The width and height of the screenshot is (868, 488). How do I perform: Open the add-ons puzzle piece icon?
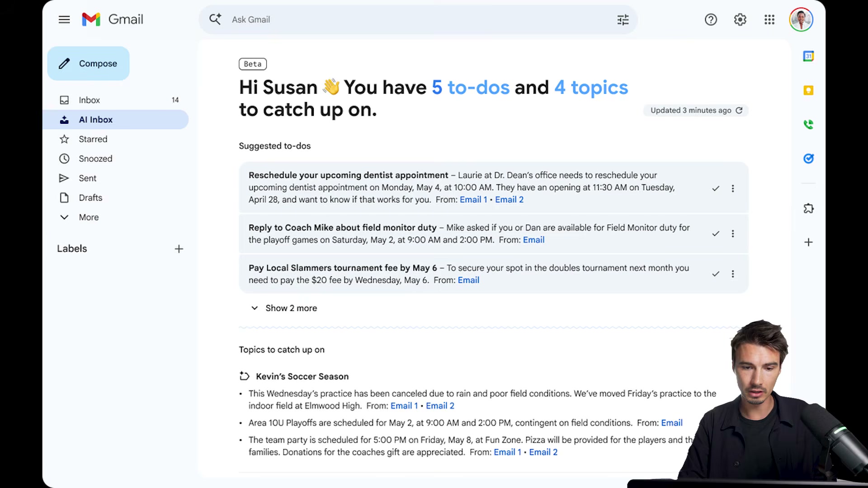[x=808, y=208]
